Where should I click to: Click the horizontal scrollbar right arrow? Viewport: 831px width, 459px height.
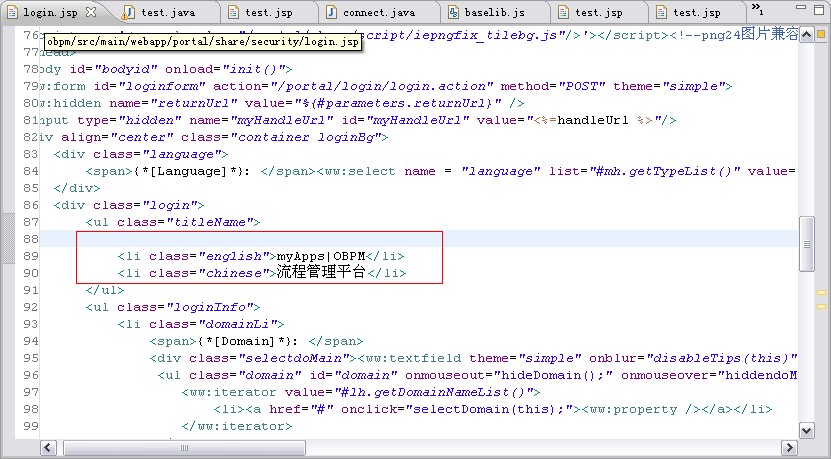point(789,448)
